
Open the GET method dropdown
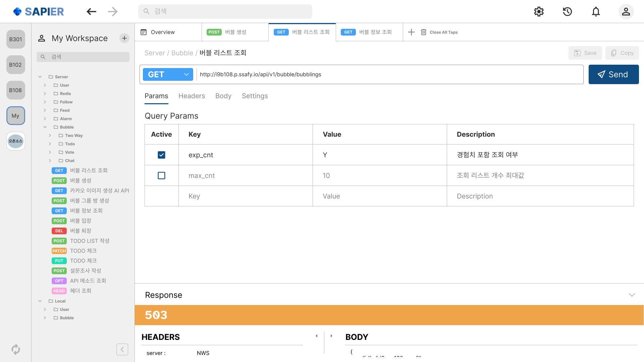tap(168, 74)
